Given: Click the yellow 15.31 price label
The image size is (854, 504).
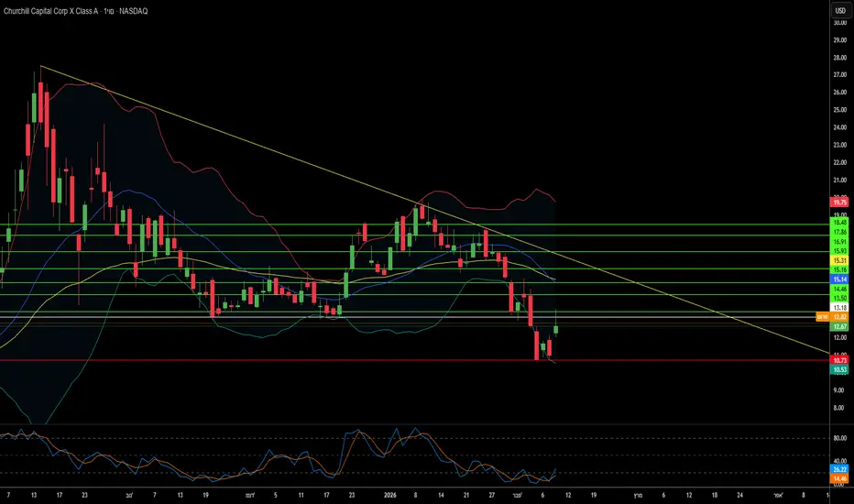Looking at the screenshot, I should (x=838, y=260).
